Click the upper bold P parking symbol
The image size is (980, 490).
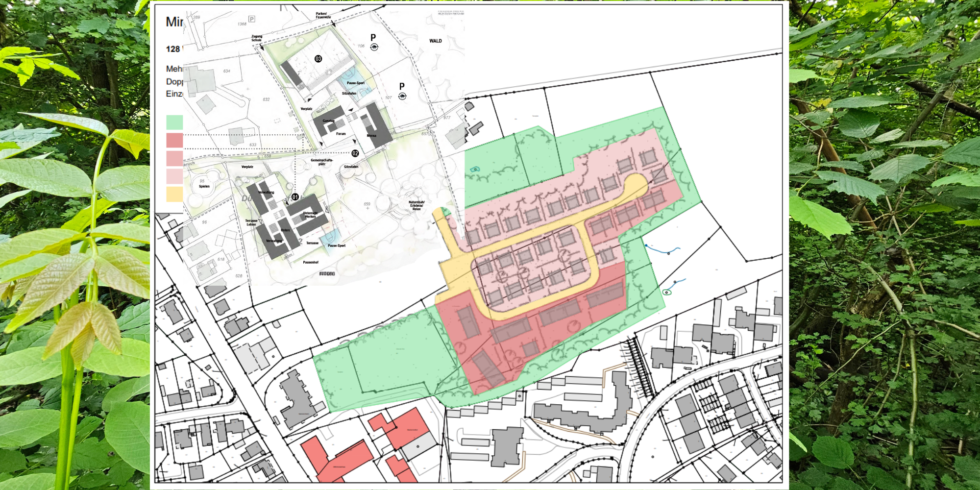click(x=373, y=38)
